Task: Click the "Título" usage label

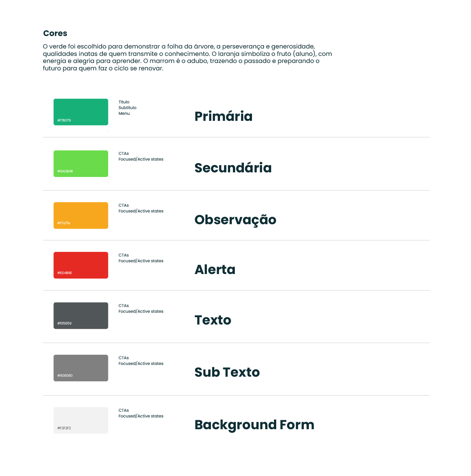Action: pos(124,102)
